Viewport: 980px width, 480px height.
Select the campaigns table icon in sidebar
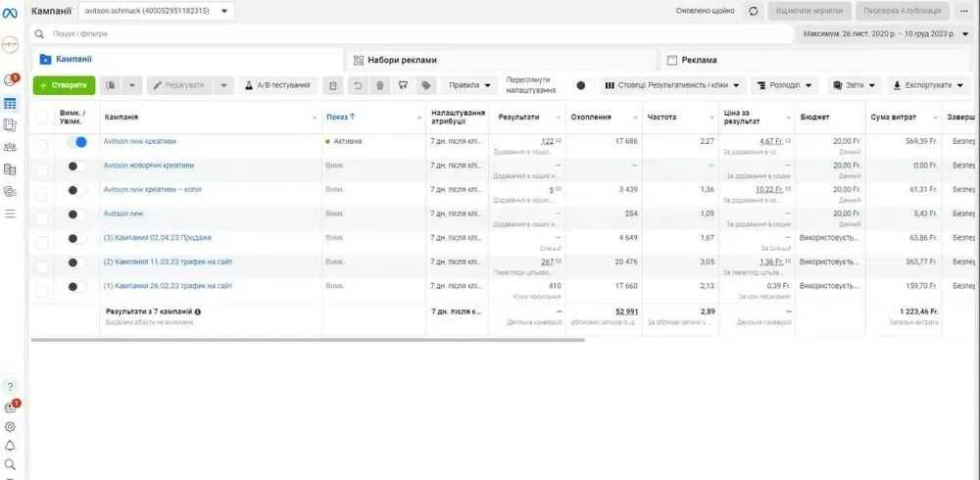tap(10, 104)
